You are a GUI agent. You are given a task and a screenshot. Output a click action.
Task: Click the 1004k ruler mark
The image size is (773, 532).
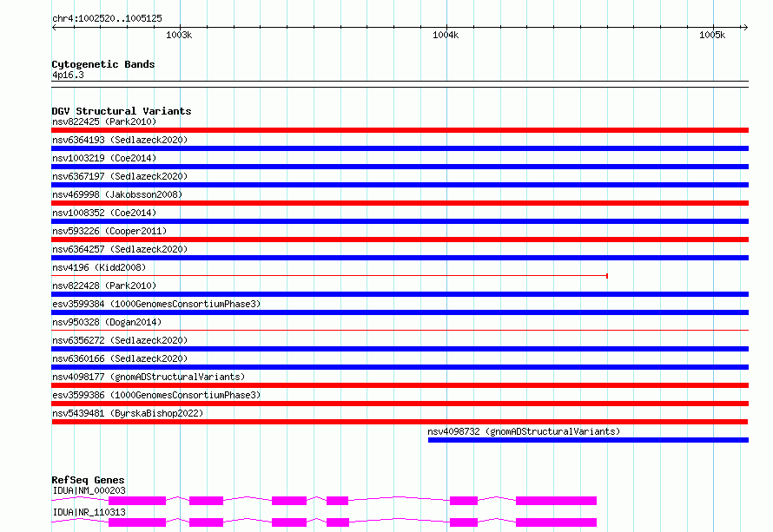(x=446, y=35)
